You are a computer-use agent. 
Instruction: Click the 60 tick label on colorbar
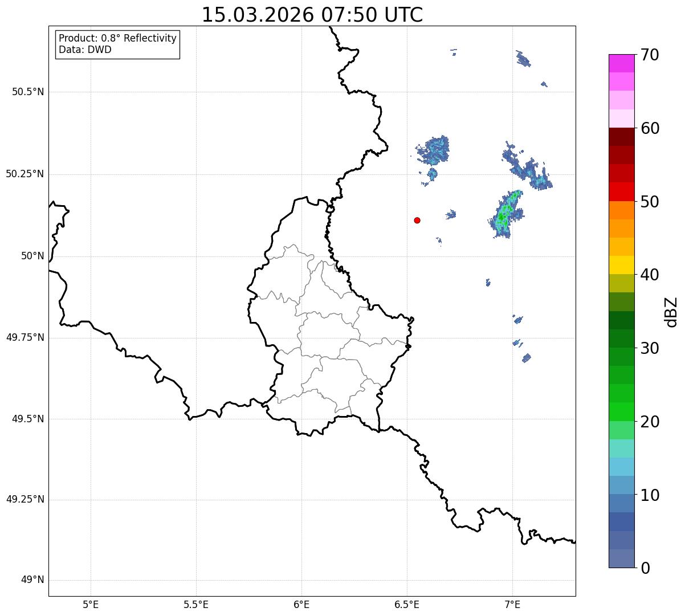coord(650,128)
